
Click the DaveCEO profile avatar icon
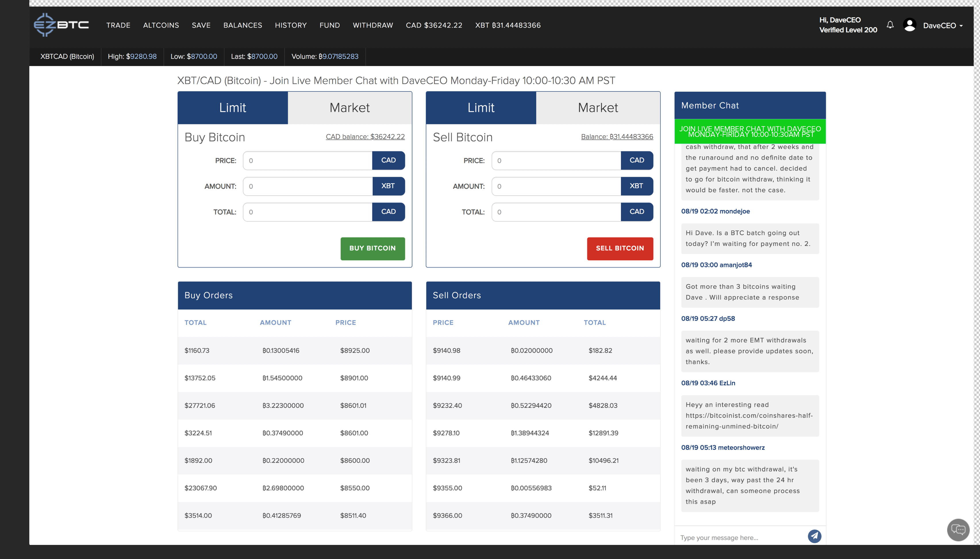coord(909,25)
